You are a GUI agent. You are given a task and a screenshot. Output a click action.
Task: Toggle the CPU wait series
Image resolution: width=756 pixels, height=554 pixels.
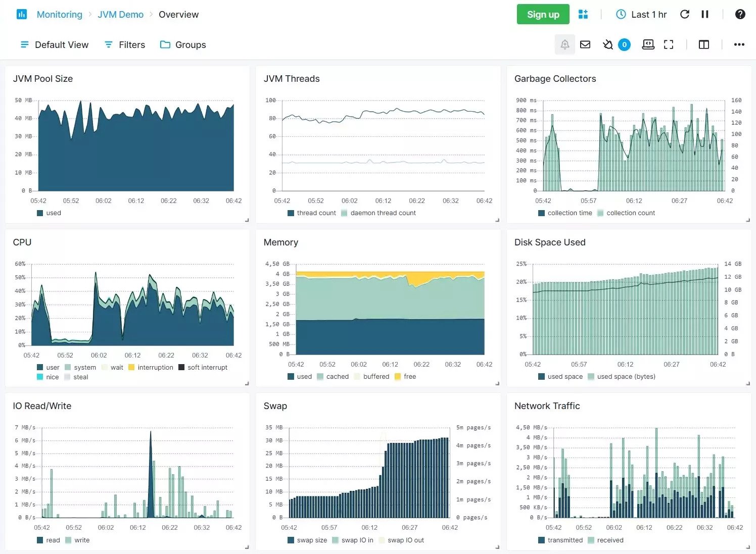[x=112, y=368]
